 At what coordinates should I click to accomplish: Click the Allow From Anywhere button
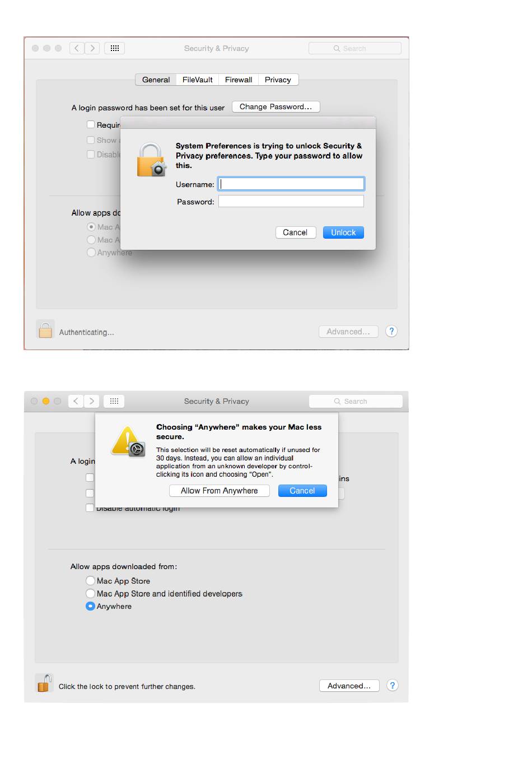[220, 491]
